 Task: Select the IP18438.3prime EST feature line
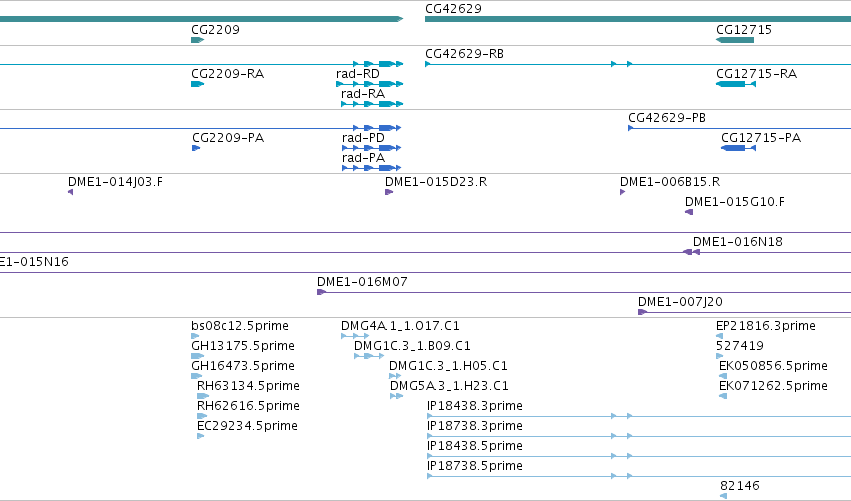pyautogui.click(x=639, y=416)
